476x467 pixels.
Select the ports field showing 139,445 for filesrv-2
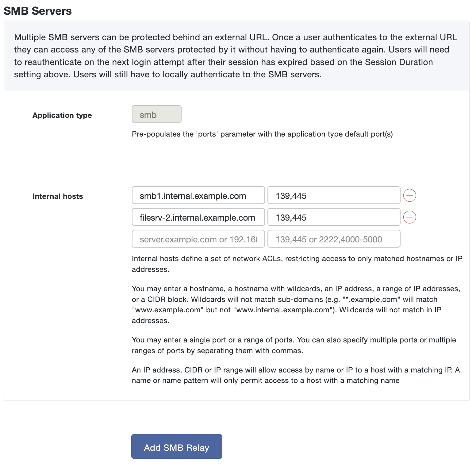point(334,217)
